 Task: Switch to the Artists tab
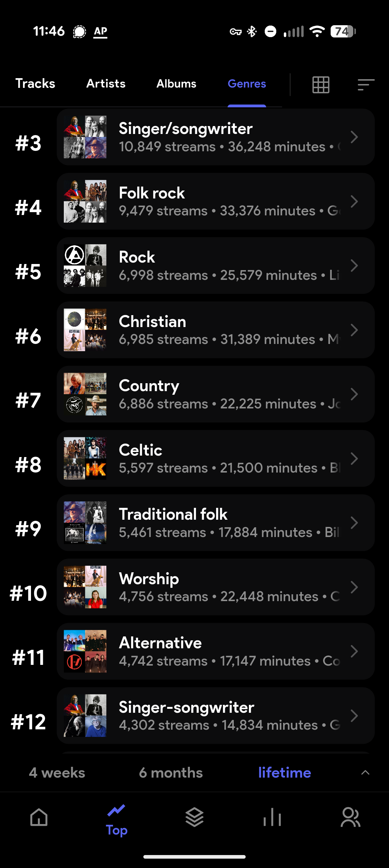point(106,84)
